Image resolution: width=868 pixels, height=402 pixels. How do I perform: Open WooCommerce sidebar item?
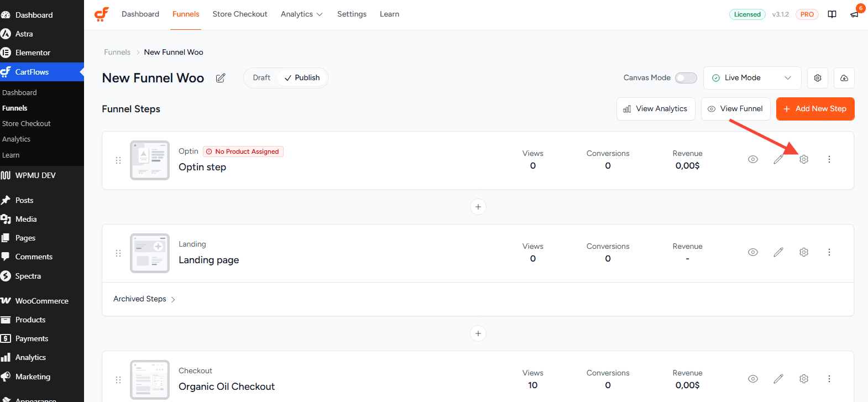point(42,301)
